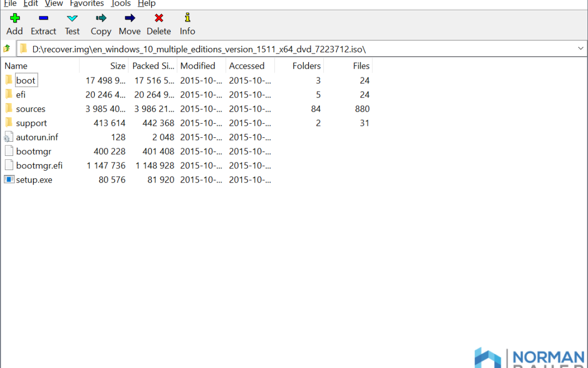Click the sources folder icon
The image size is (588, 368).
coord(9,108)
